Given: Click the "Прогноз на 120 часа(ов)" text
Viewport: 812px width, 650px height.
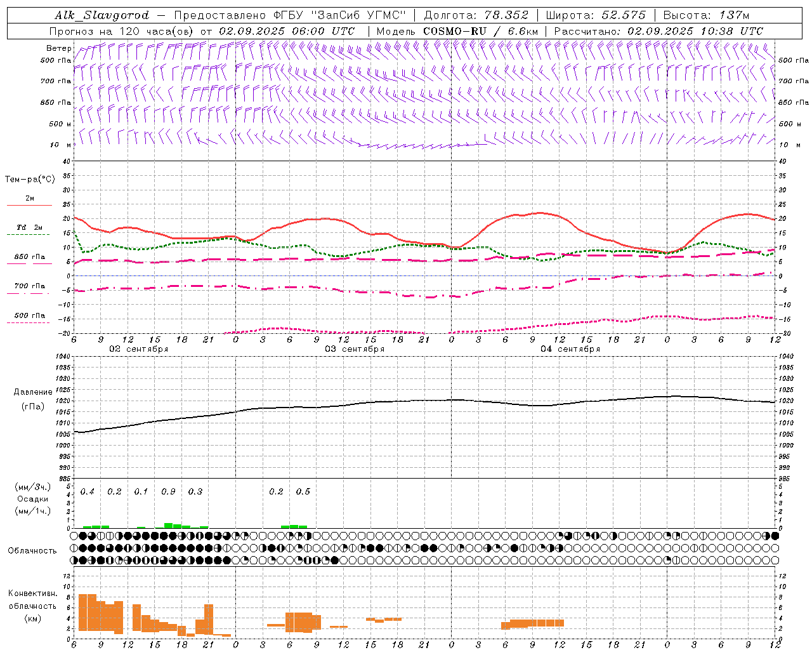Looking at the screenshot, I should (122, 31).
